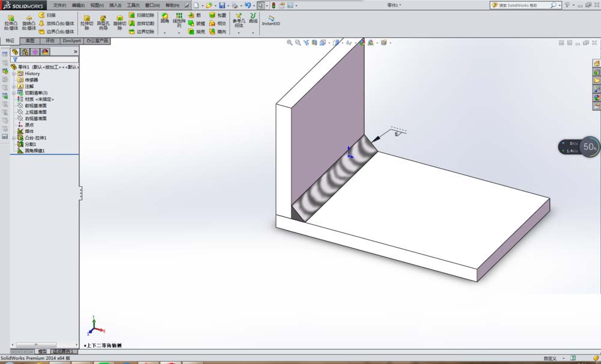Select 上视基准面 in the feature tree
601x364 pixels.
(32, 112)
